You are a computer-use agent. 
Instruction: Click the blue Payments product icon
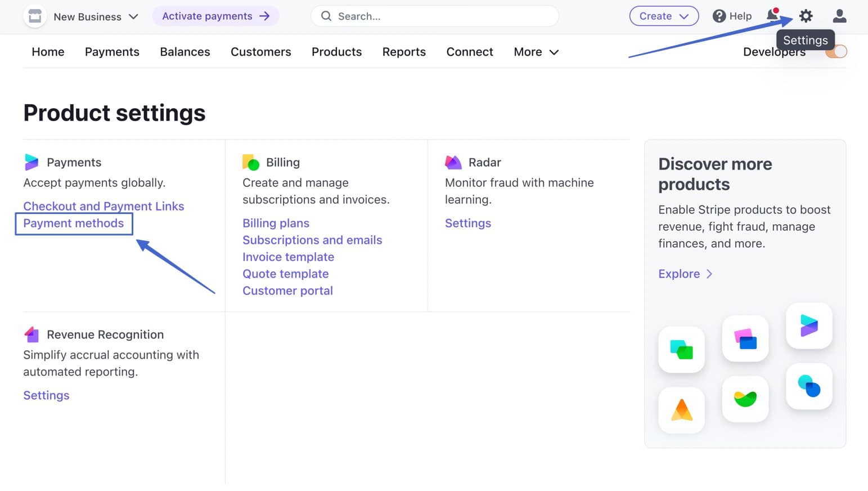[32, 162]
